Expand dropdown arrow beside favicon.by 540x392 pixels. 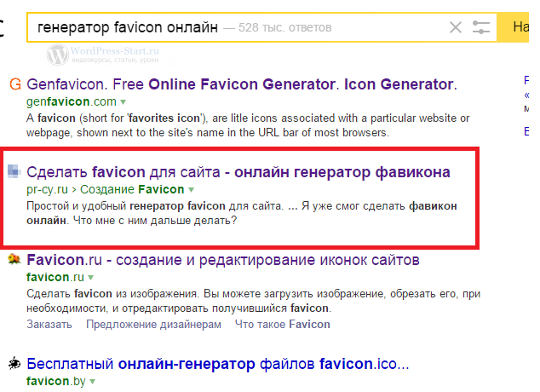pyautogui.click(x=92, y=382)
